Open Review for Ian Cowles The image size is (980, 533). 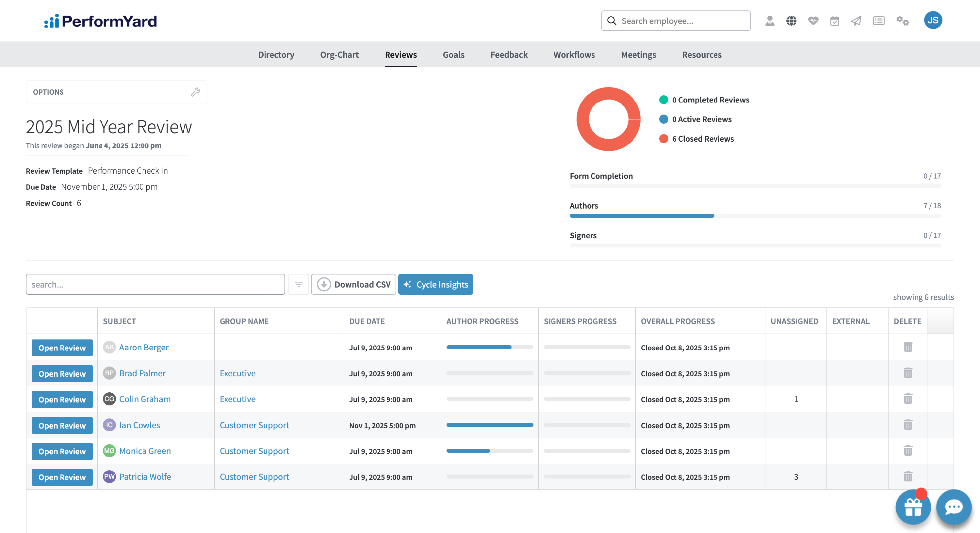(62, 425)
